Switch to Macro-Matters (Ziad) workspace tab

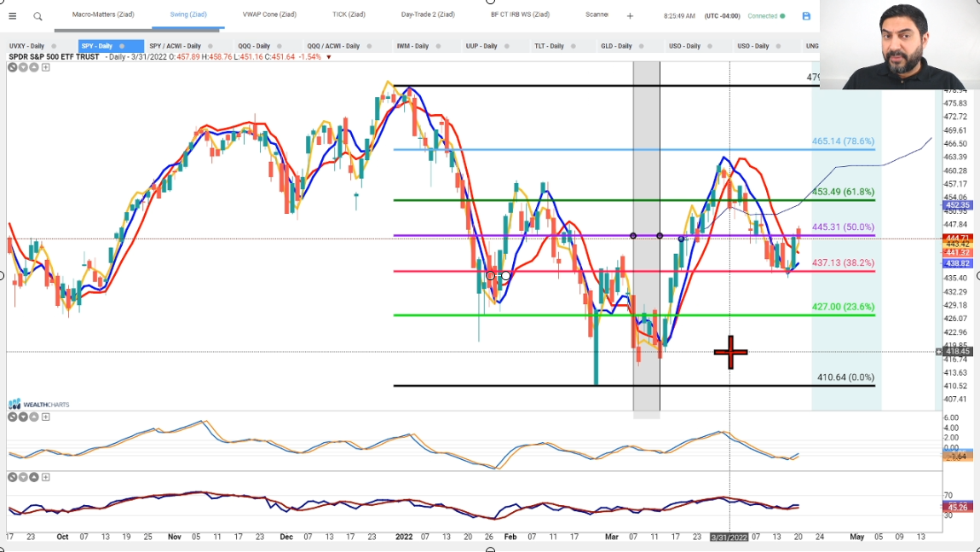(103, 14)
